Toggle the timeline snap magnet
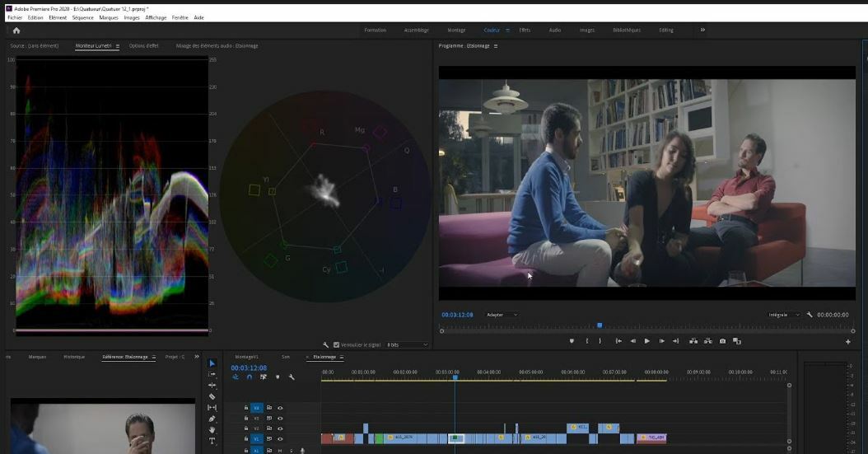 250,377
